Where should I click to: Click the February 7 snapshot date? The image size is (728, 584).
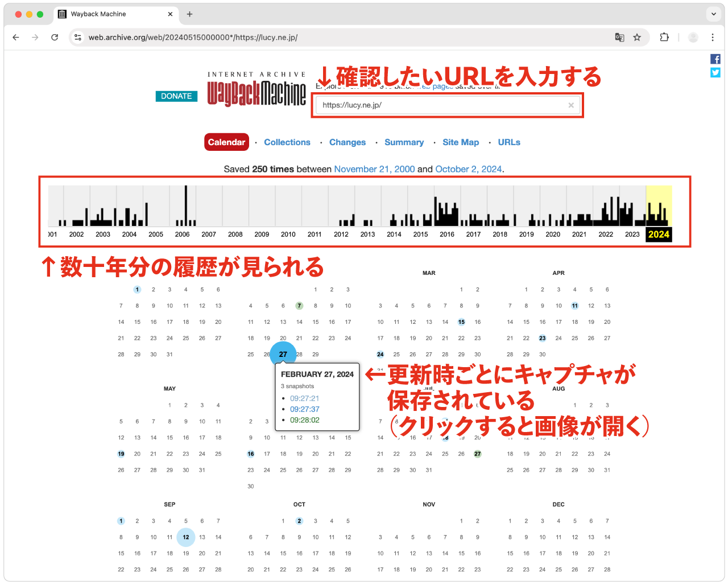point(299,306)
